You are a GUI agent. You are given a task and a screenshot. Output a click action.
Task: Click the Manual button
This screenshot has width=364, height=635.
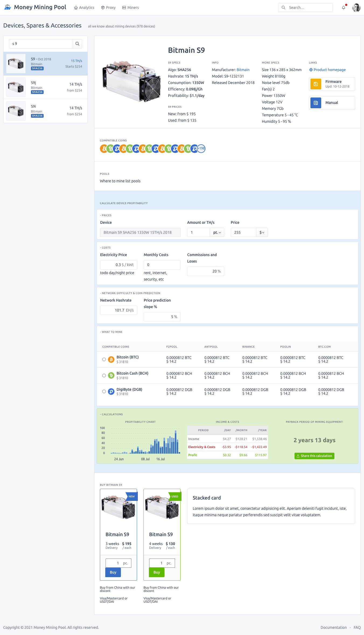332,103
